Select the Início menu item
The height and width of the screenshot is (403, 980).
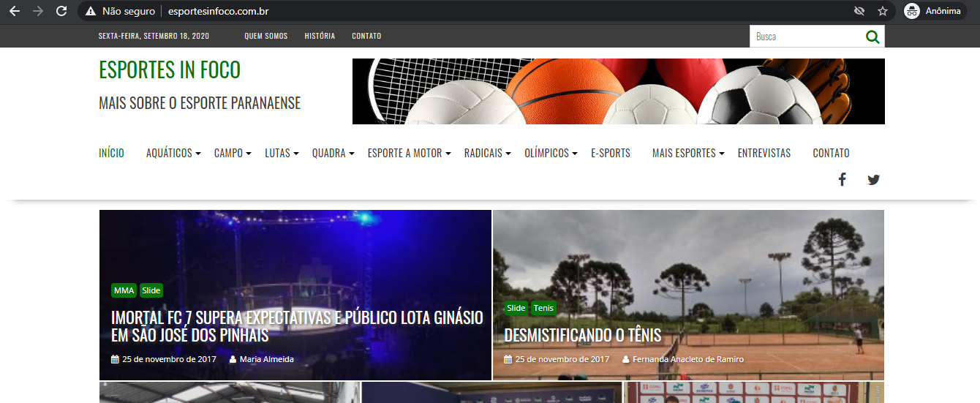pyautogui.click(x=111, y=153)
